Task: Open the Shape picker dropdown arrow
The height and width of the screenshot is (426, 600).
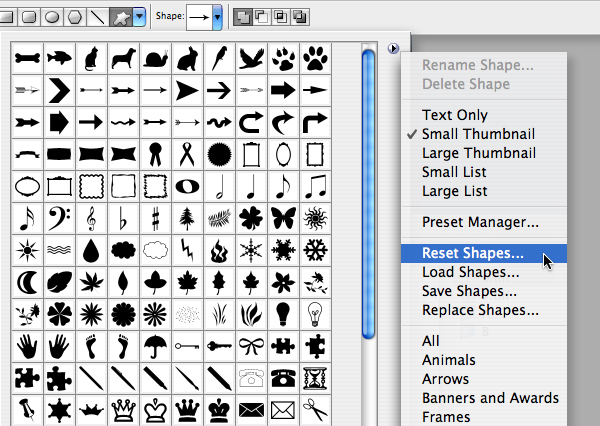Action: 217,17
